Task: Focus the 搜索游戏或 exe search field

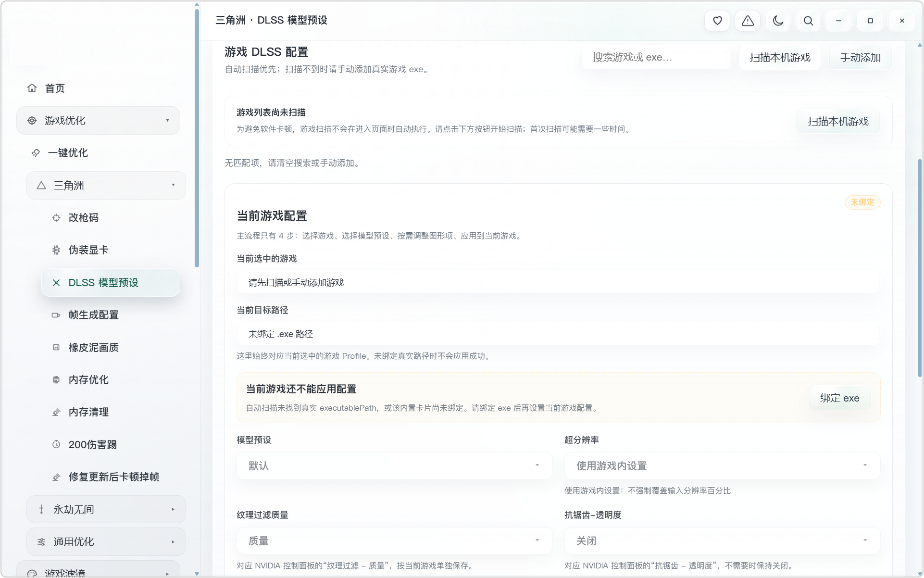Action: pyautogui.click(x=656, y=58)
